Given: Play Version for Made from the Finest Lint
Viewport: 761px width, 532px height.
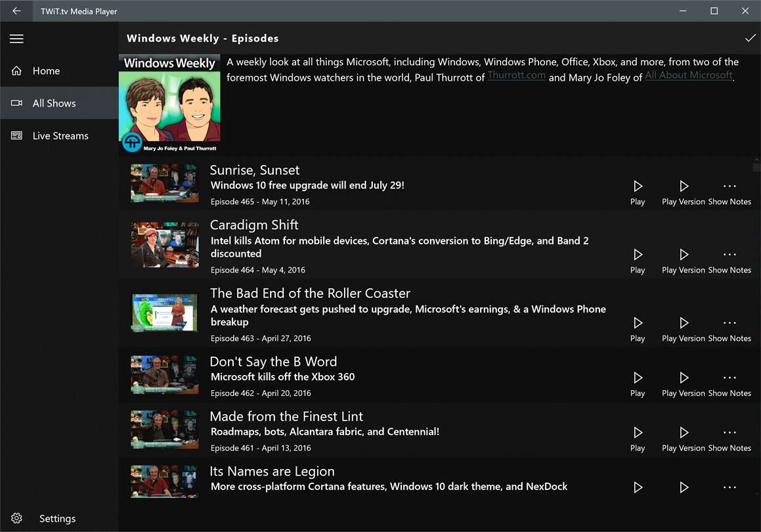Looking at the screenshot, I should (x=684, y=439).
